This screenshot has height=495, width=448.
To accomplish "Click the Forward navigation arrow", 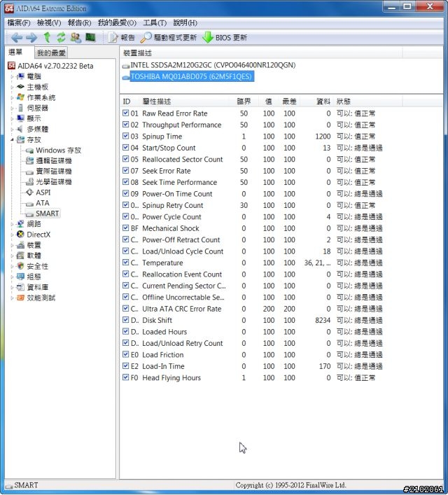I will 31,38.
